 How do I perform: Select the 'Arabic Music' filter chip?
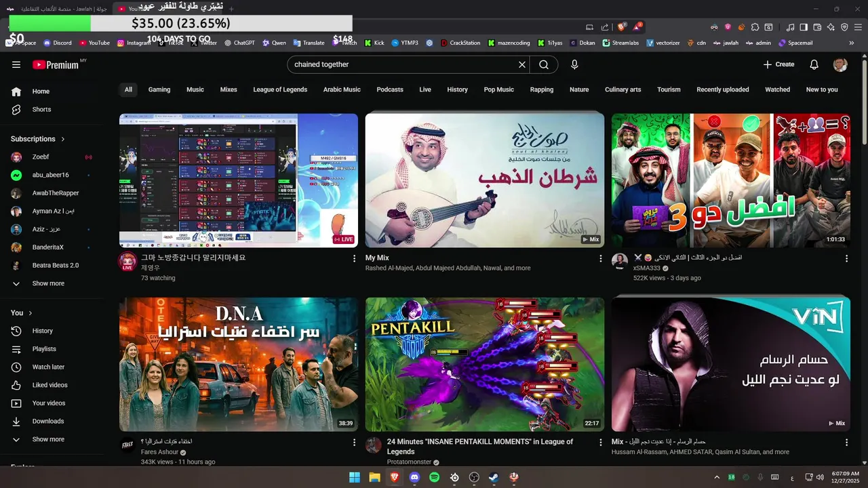[342, 89]
